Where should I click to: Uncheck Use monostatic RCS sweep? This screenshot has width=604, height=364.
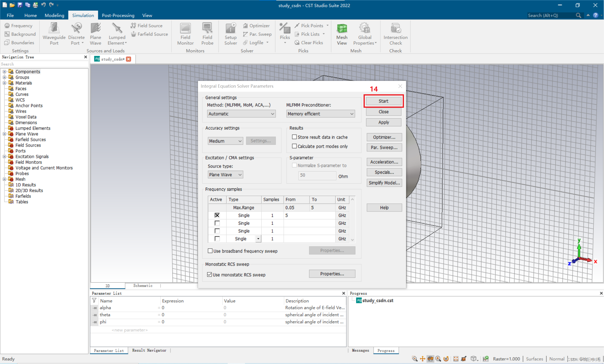click(x=210, y=274)
